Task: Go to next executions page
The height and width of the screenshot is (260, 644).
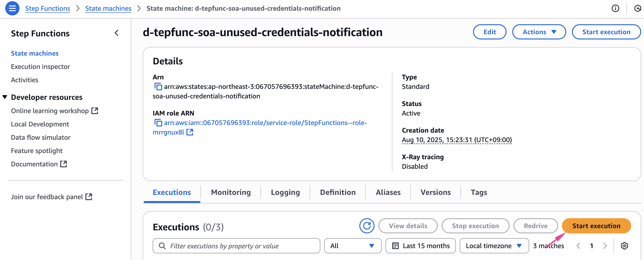Action: click(605, 246)
